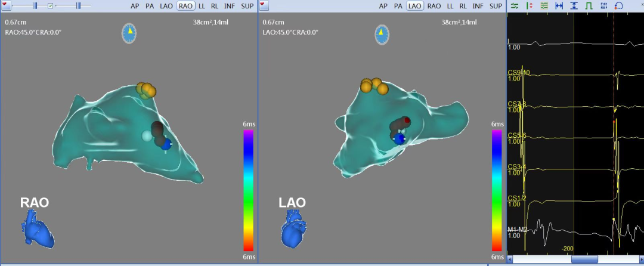Switch left panel to AP view
This screenshot has width=644, height=266.
(x=136, y=6)
